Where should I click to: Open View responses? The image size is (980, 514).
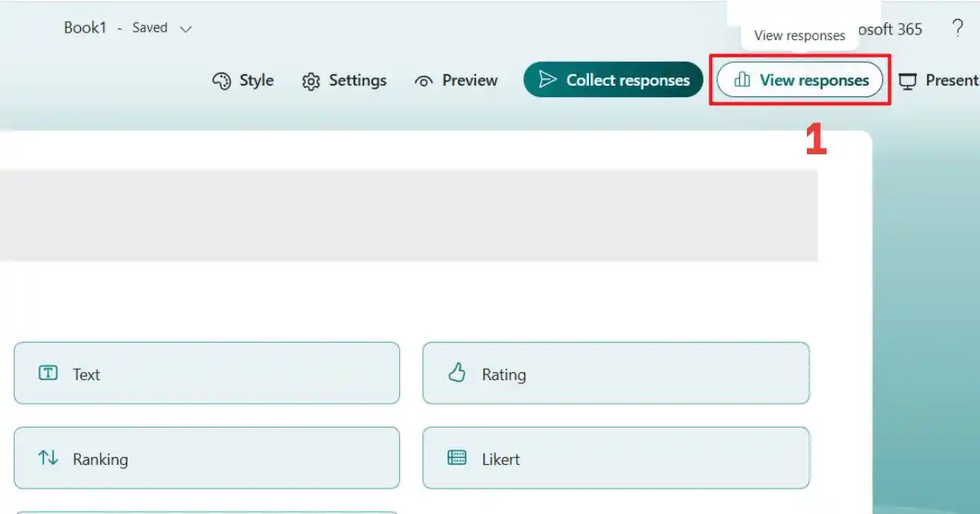pos(800,80)
